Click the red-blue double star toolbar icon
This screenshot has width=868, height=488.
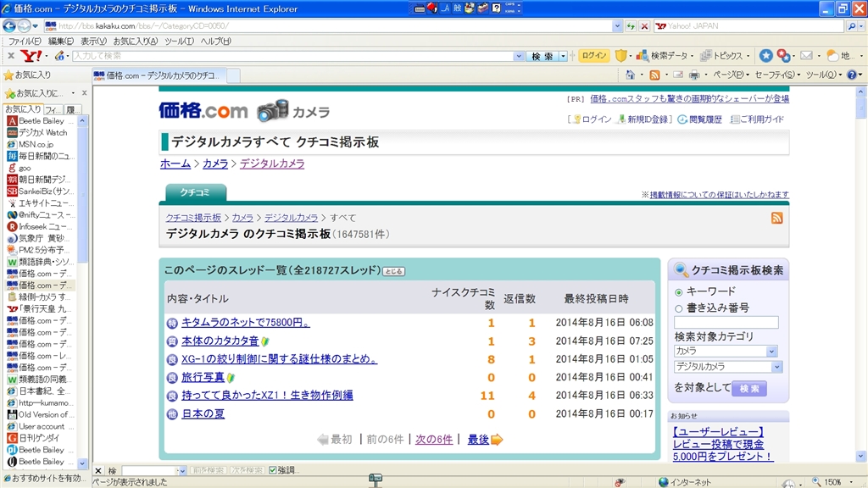783,55
